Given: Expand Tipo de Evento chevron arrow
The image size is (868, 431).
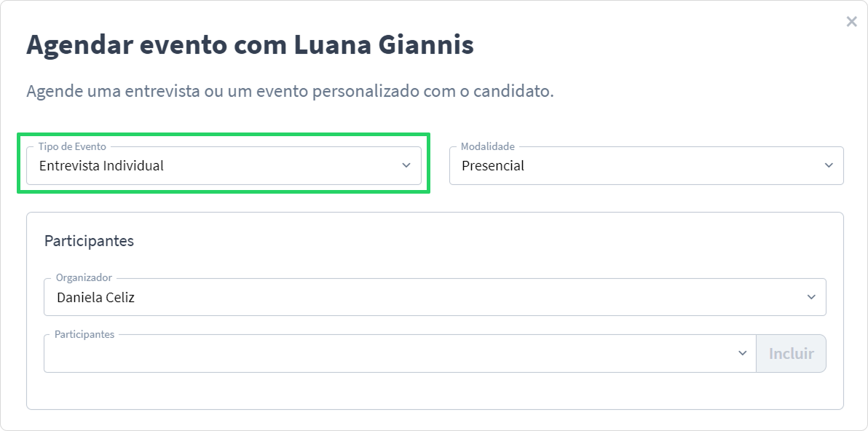Looking at the screenshot, I should (x=406, y=165).
